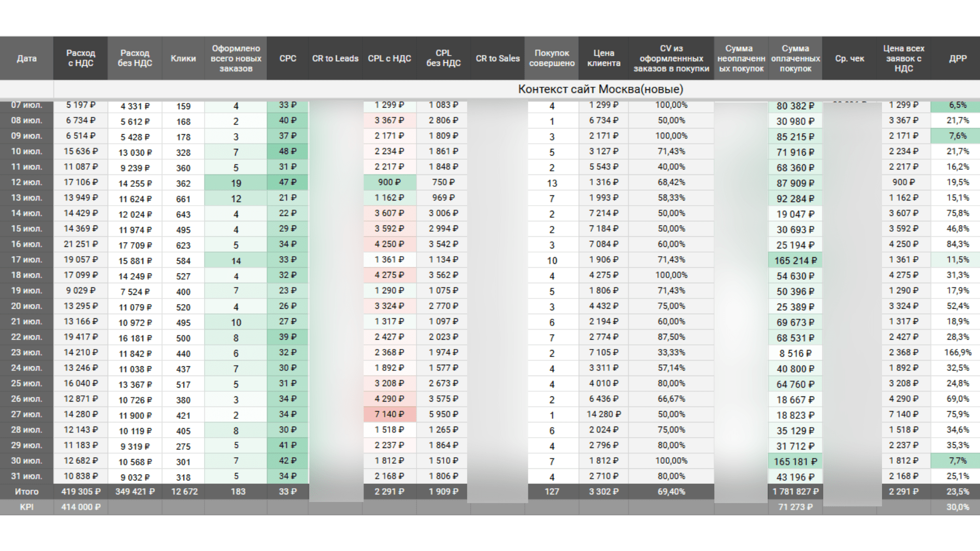Image resolution: width=980 pixels, height=551 pixels.
Task: Select the total 1 781 827 ₽ cell
Action: pyautogui.click(x=795, y=492)
